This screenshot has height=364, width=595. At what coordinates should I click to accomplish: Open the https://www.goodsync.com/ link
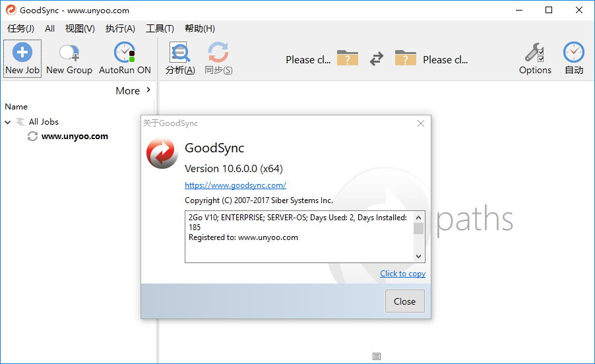point(235,185)
